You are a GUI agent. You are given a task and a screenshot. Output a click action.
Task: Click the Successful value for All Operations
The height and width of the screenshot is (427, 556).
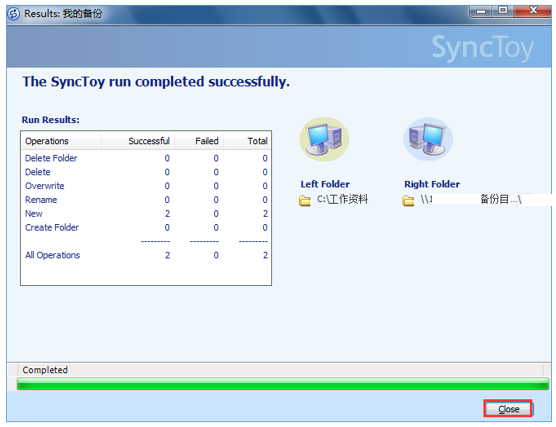coord(167,255)
